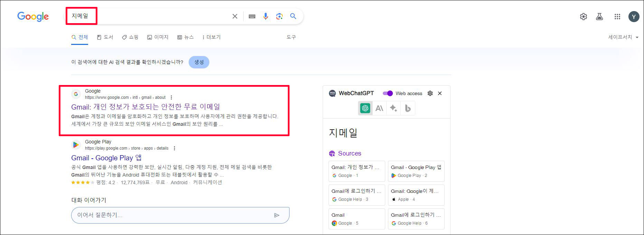The image size is (644, 235).
Task: Open the Gmail: 개인 정보가 보호되는 result link
Action: click(x=145, y=107)
